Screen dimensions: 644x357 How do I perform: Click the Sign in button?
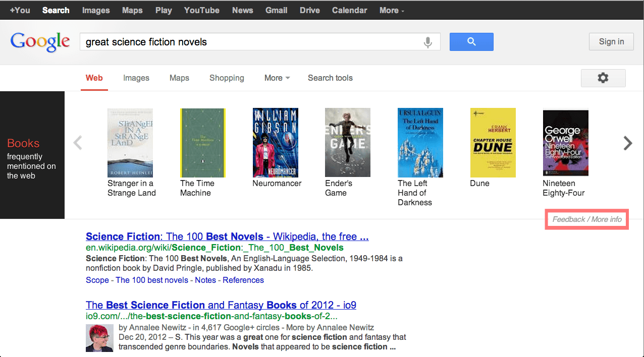coord(611,42)
